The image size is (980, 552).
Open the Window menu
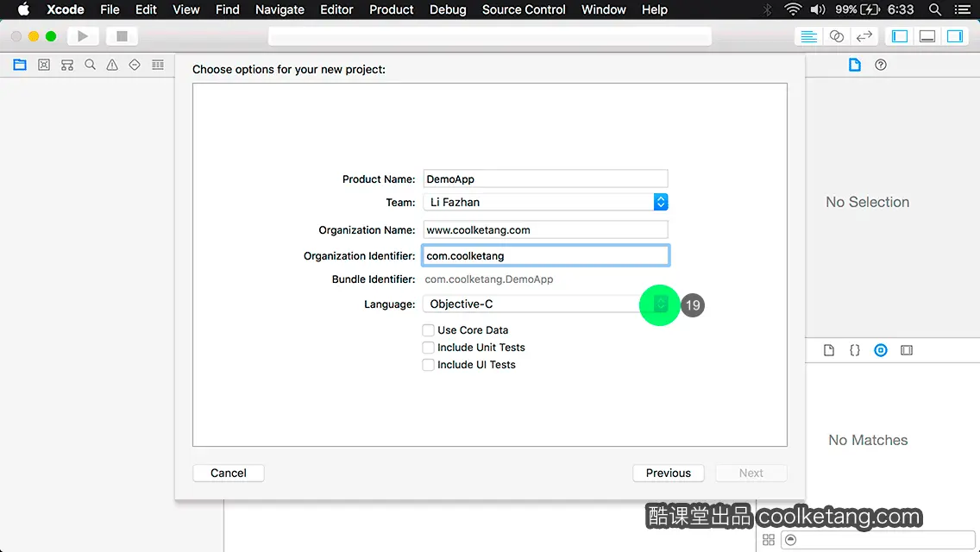click(x=604, y=9)
